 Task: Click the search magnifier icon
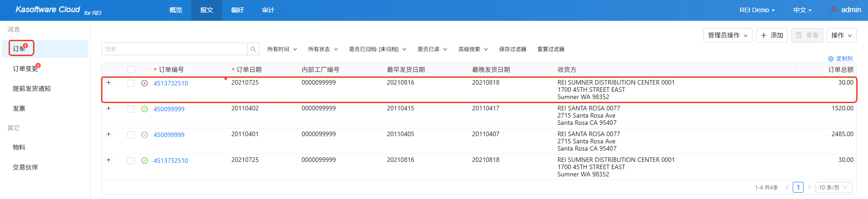click(x=253, y=49)
